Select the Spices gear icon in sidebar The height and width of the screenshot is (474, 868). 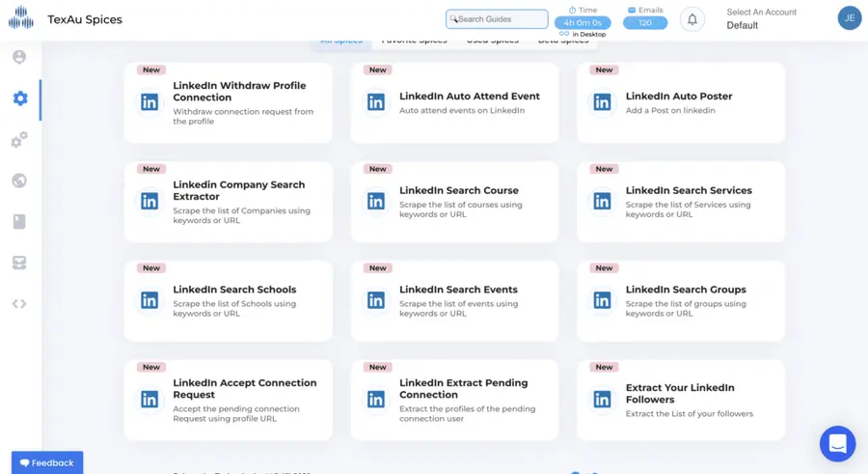click(x=20, y=98)
